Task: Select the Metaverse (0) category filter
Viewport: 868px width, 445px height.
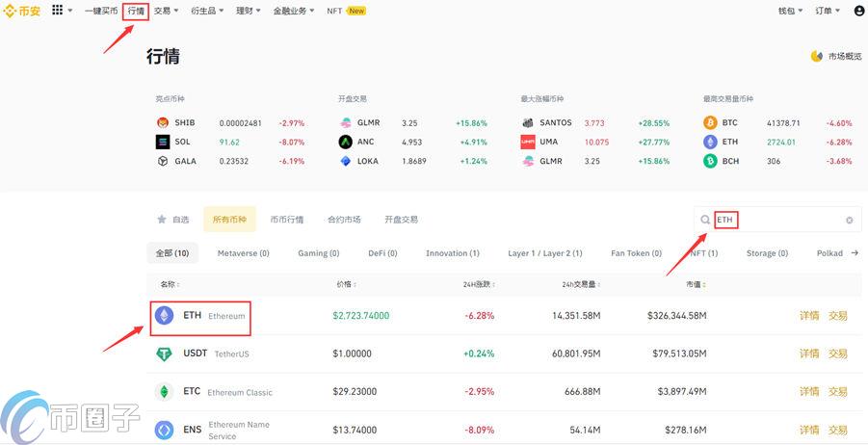Action: coord(243,253)
